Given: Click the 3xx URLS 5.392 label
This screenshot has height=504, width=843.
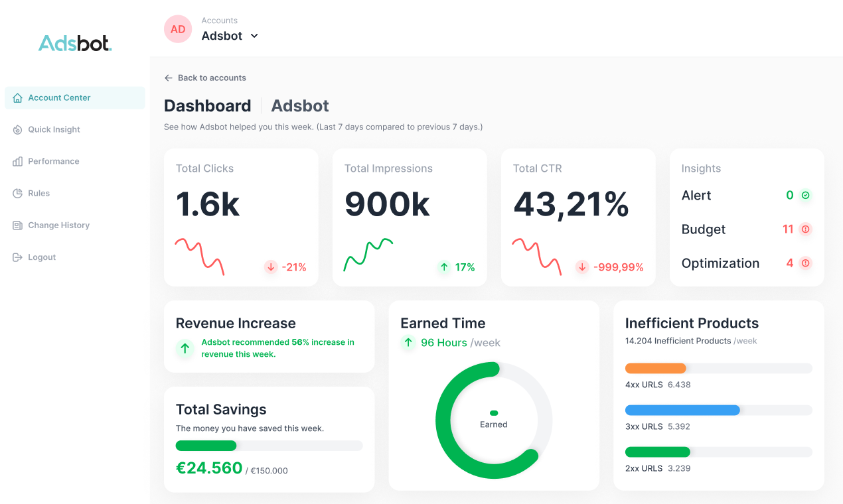Looking at the screenshot, I should [x=658, y=426].
